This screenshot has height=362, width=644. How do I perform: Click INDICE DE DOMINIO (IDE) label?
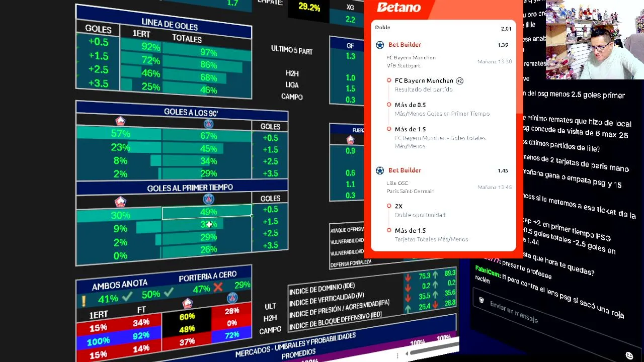(x=322, y=289)
